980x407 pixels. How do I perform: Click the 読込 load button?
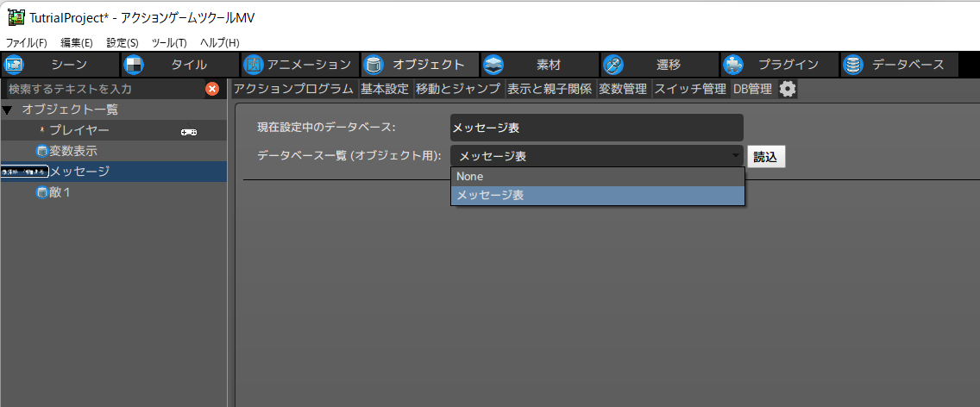point(766,156)
